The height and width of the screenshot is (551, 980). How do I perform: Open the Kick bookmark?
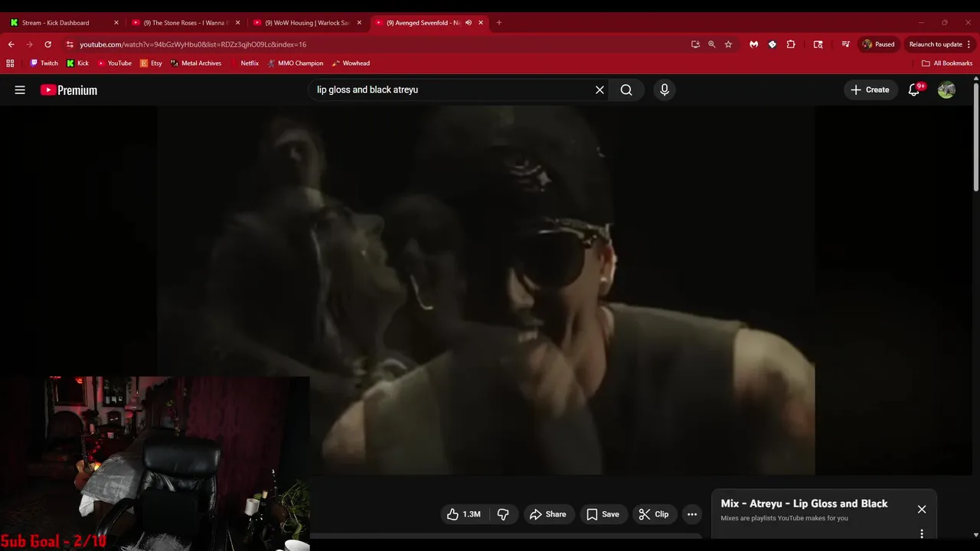click(x=77, y=64)
